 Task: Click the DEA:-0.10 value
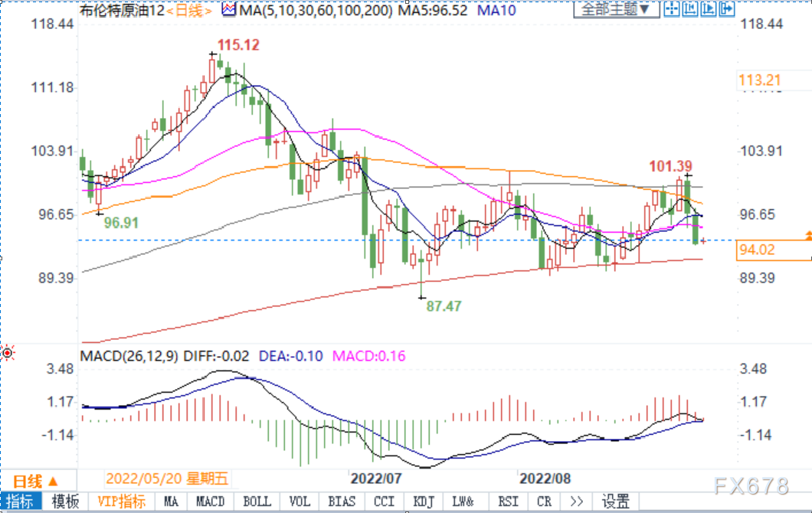[290, 356]
